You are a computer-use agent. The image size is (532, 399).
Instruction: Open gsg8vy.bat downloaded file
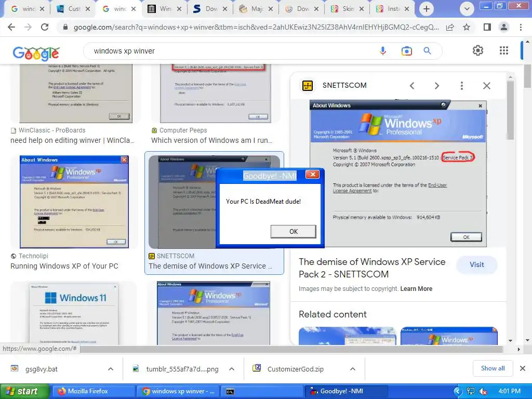(42, 369)
